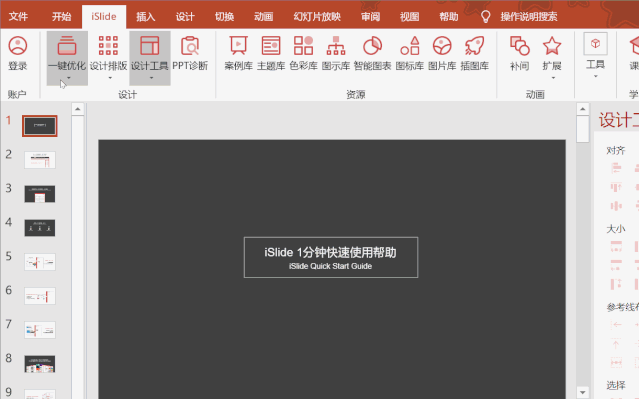The image size is (639, 399).
Task: Select slide 3 thumbnail
Action: click(40, 194)
